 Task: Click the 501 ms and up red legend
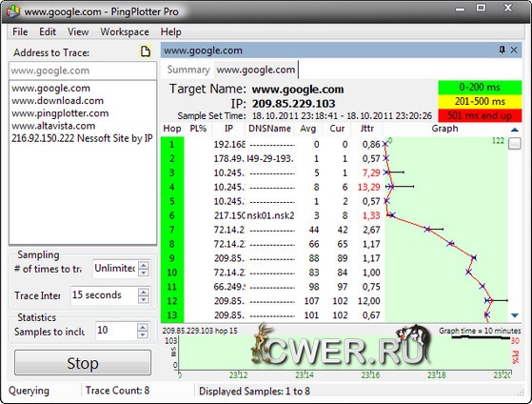[x=480, y=115]
